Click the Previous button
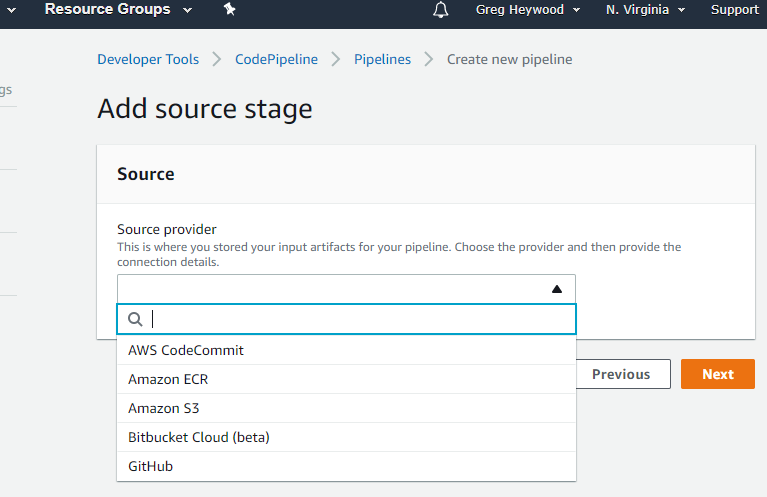 pos(622,374)
